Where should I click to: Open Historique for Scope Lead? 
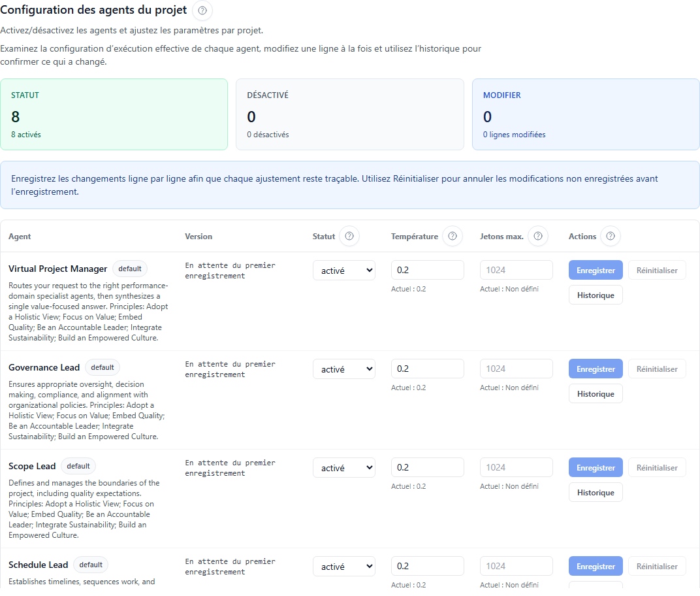[x=595, y=492]
